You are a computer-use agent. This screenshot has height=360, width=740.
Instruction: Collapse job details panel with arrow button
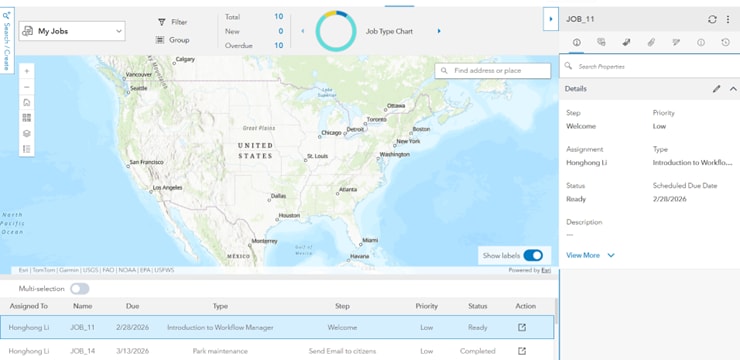click(x=551, y=19)
